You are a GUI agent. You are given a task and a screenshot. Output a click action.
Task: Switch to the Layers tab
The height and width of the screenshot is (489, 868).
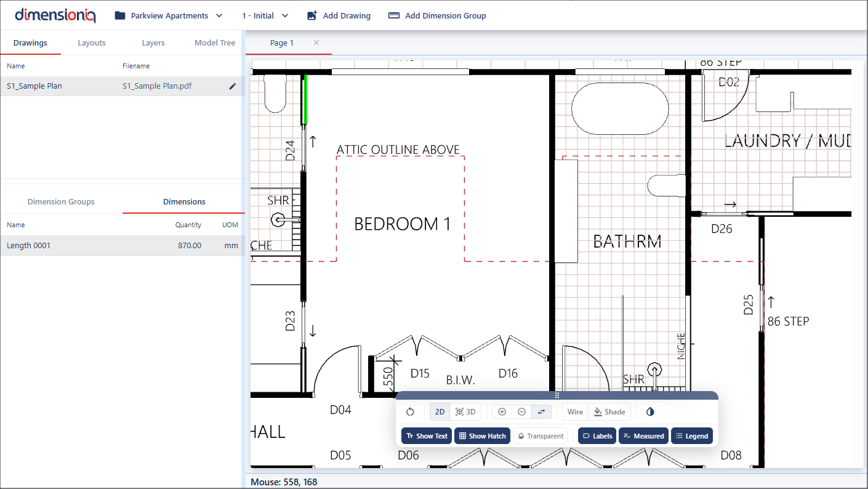[x=153, y=43]
